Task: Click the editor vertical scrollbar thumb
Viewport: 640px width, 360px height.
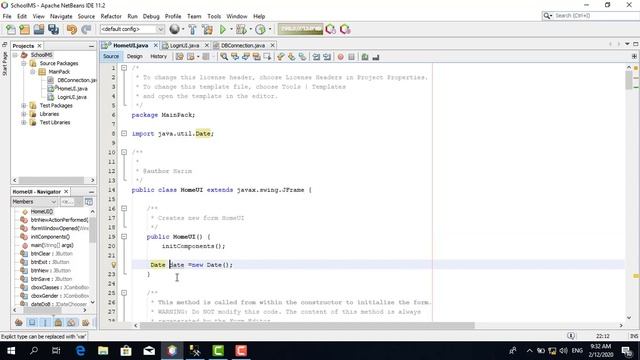Action: click(x=629, y=80)
